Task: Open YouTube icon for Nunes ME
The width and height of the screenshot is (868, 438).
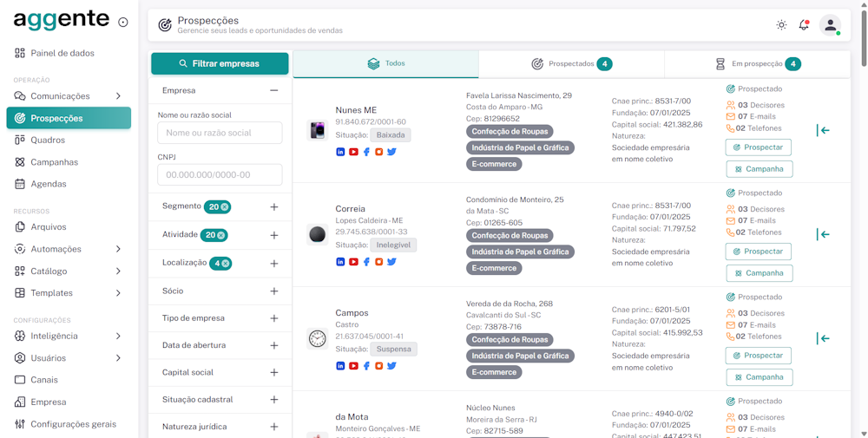Action: 353,152
